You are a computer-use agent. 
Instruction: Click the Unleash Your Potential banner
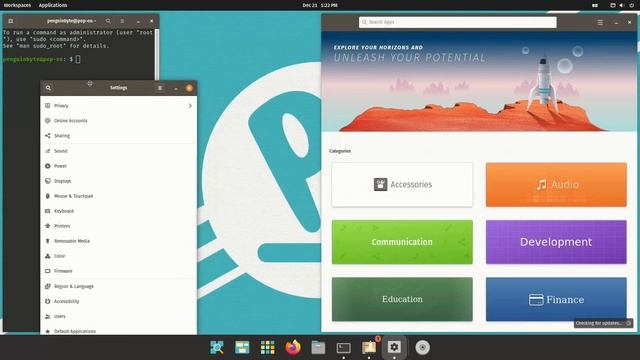479,82
